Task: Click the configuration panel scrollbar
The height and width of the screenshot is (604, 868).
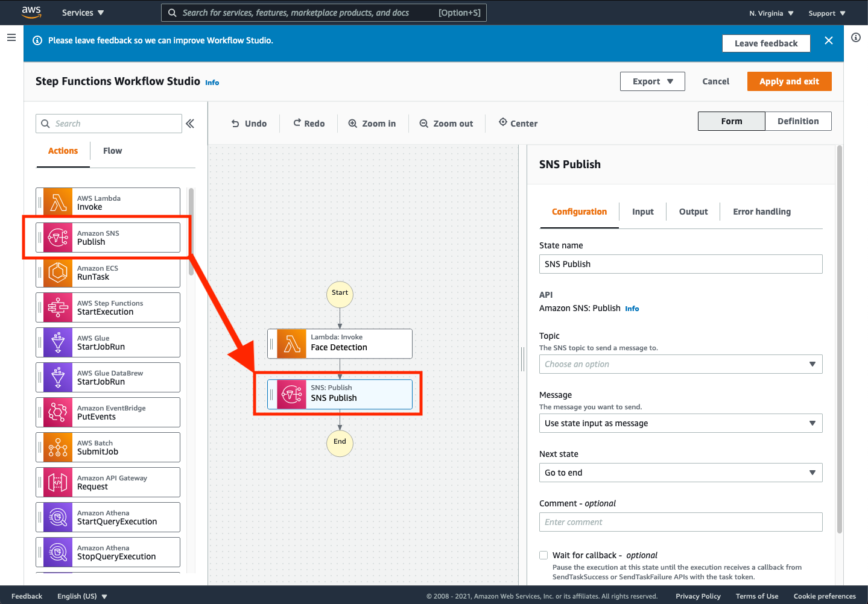Action: click(840, 339)
